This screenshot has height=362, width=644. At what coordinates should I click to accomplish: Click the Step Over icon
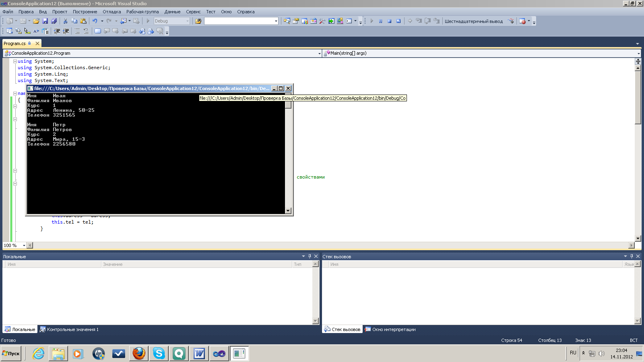(x=428, y=21)
